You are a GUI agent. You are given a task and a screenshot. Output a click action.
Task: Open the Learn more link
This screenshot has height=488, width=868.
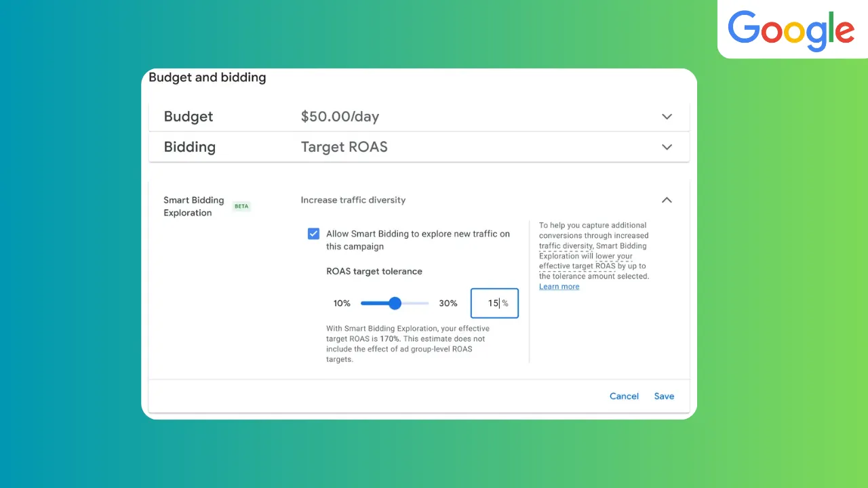(x=559, y=287)
